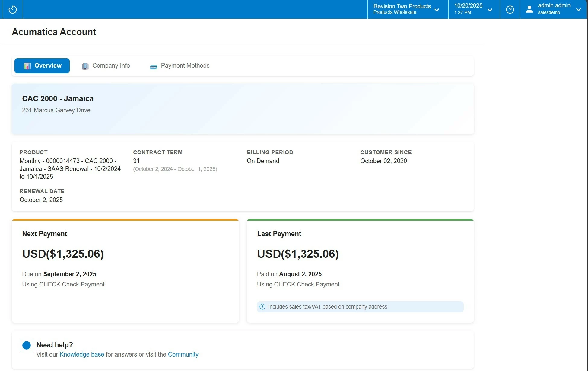Image resolution: width=588 pixels, height=371 pixels.
Task: Click the Overview chart icon
Action: [x=27, y=66]
